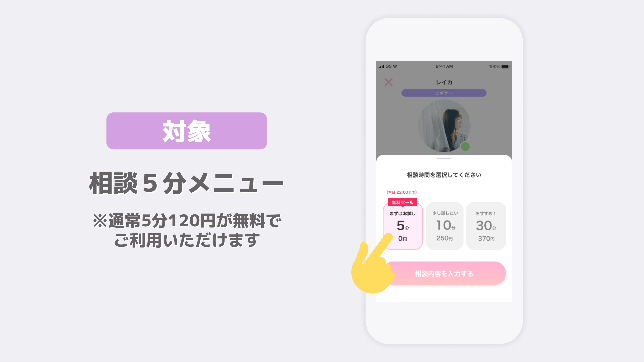The height and width of the screenshot is (362, 644).
Task: Click the 相談5分メニュー heading text
Action: [186, 183]
